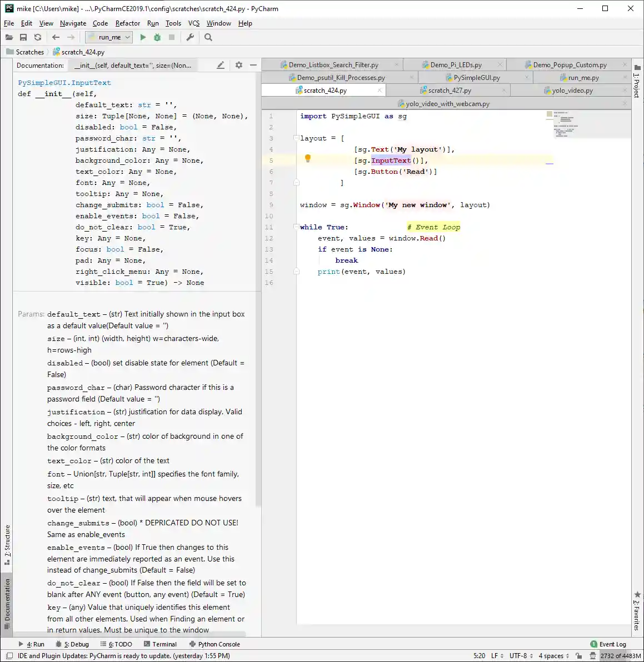The height and width of the screenshot is (662, 644).
Task: Switch to the PySimpleGUI.py editor tab
Action: tap(476, 78)
